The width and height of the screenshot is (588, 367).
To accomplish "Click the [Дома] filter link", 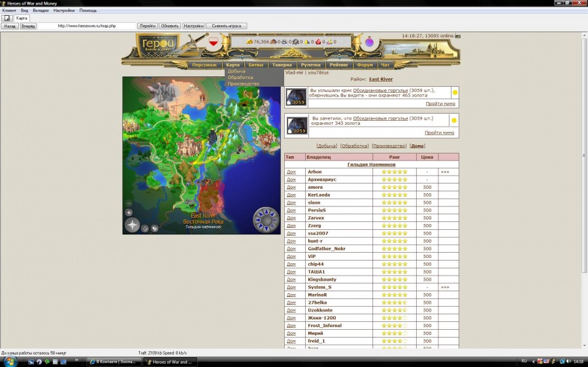I will [x=417, y=146].
